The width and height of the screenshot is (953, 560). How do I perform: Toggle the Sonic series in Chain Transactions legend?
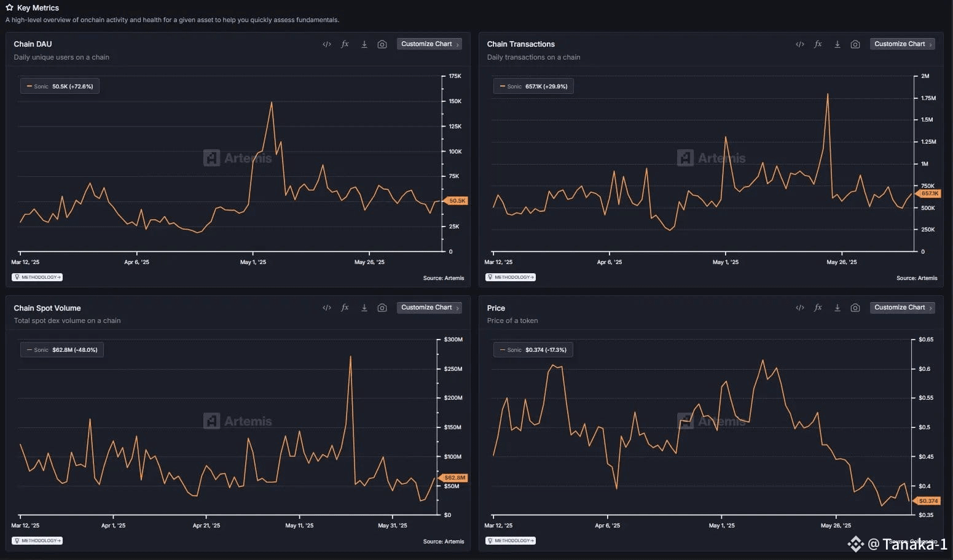[x=533, y=87]
